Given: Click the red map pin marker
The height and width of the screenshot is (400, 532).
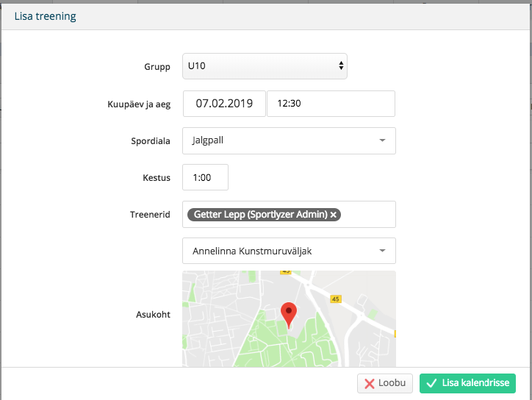Looking at the screenshot, I should click(289, 315).
